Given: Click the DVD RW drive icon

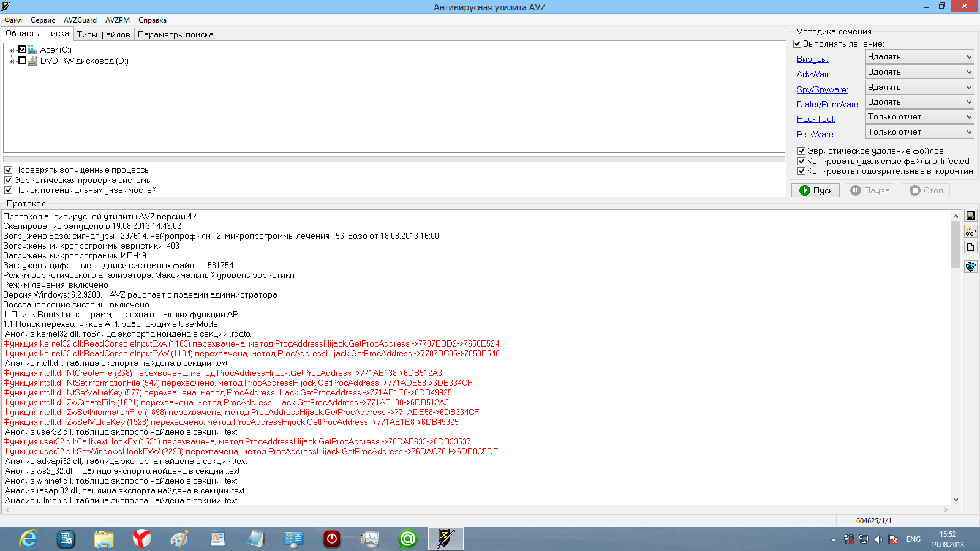Looking at the screenshot, I should click(32, 61).
